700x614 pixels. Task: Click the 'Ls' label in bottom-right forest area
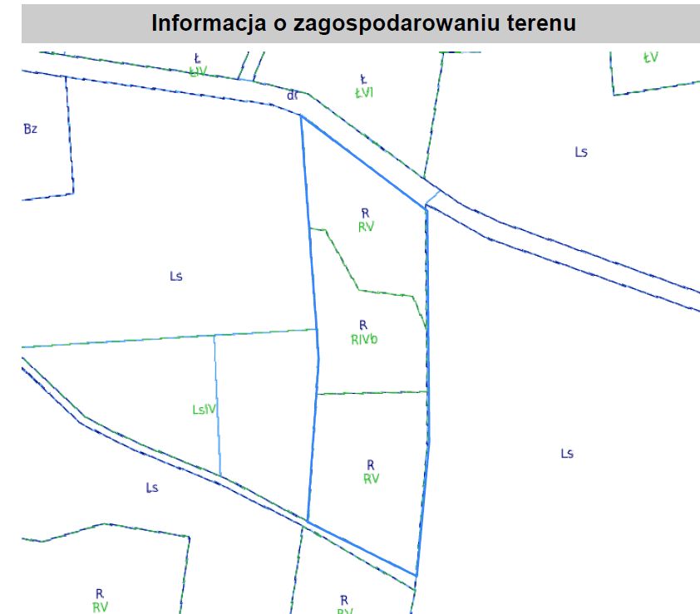[567, 454]
